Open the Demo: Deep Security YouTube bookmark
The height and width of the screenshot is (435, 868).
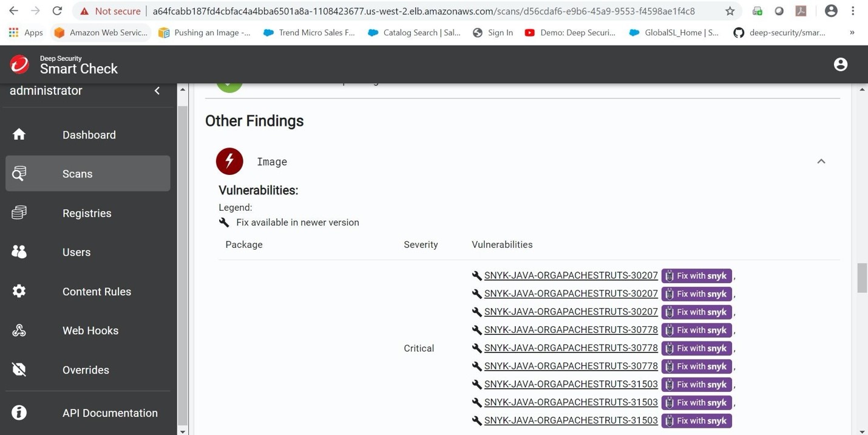[x=570, y=33]
